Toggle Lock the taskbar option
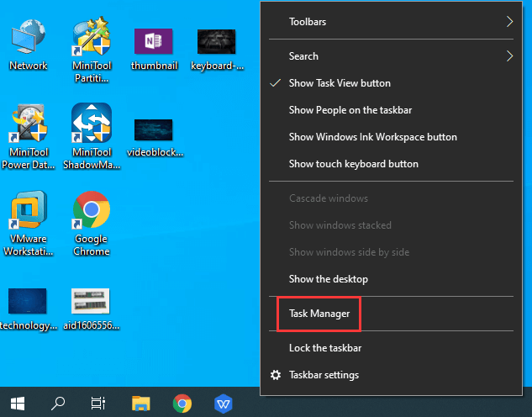532x417 pixels. point(391,348)
